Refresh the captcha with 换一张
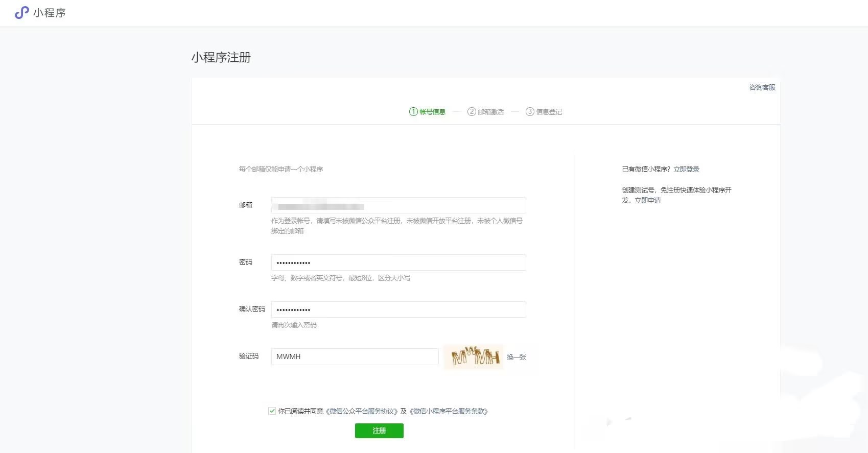This screenshot has width=868, height=453. click(x=516, y=357)
